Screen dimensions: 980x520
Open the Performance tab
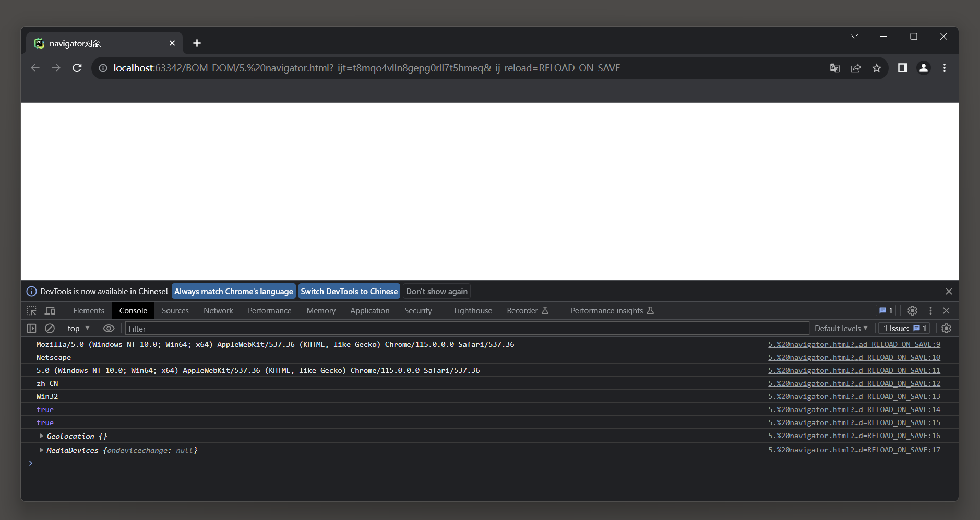click(270, 311)
